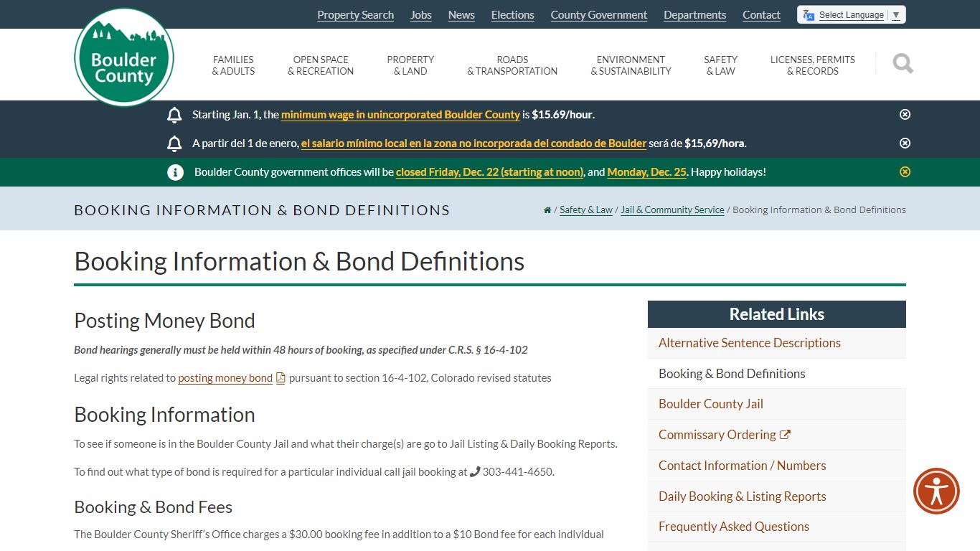This screenshot has height=551, width=980.
Task: Click Jail & Community Service breadcrumb
Action: coord(672,210)
